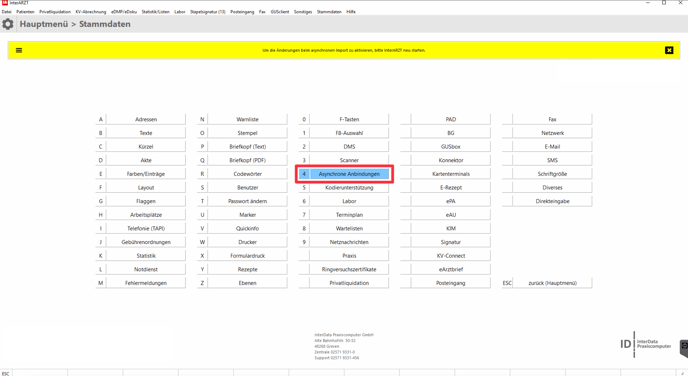The height and width of the screenshot is (376, 688).
Task: Open Briefkopf (Text) settings
Action: pos(247,147)
